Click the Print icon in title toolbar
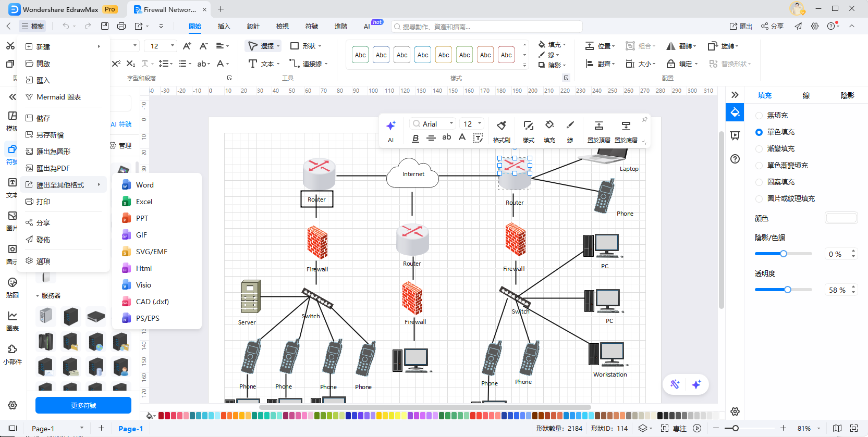The height and width of the screenshot is (437, 868). [121, 26]
